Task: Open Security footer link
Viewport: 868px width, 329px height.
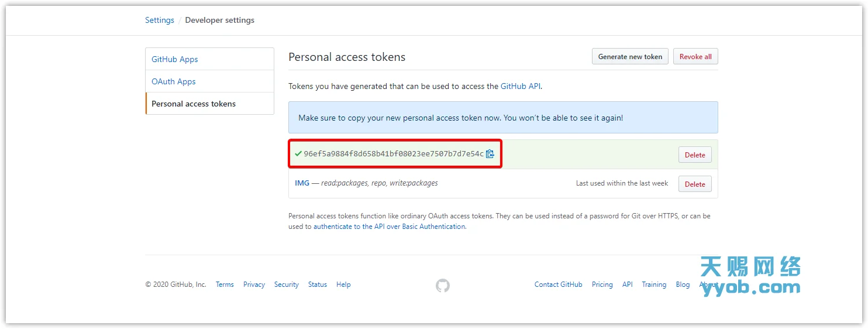Action: click(287, 285)
